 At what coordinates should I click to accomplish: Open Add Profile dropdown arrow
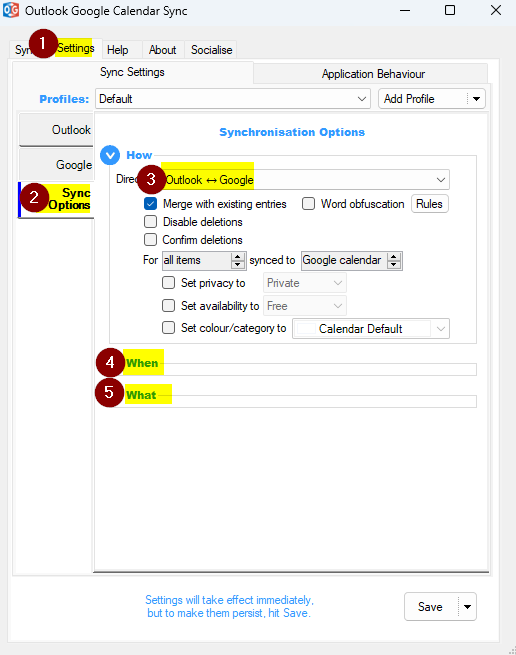476,99
